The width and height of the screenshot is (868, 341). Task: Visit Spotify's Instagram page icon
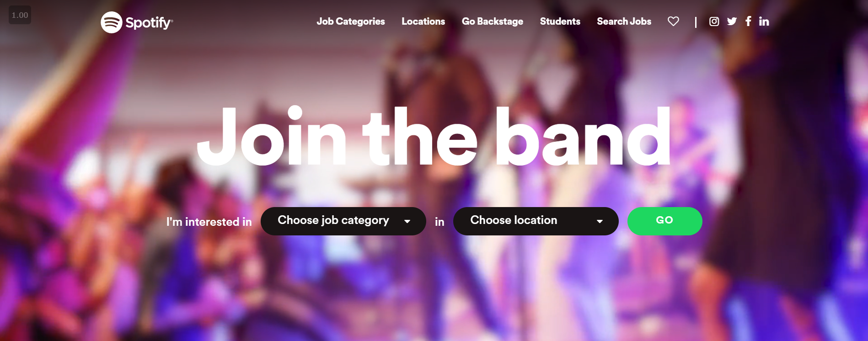pyautogui.click(x=714, y=21)
